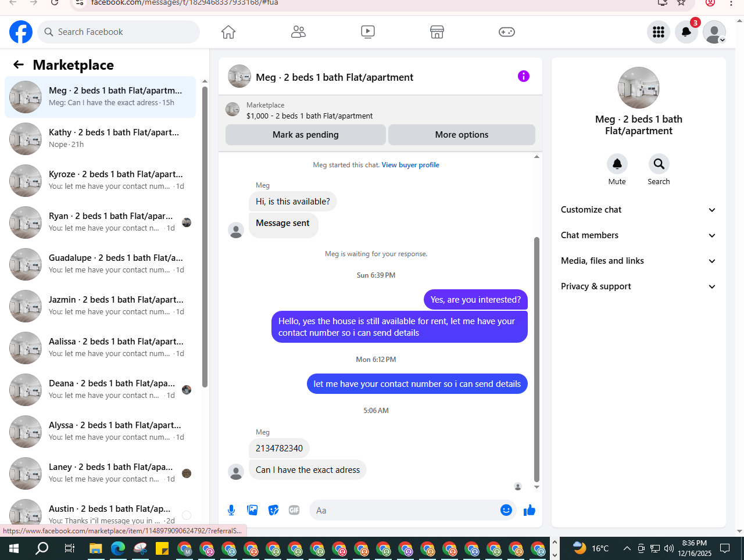Click 'Yes, are you interested?' message
Viewport: 744px width, 560px height.
[x=475, y=300]
